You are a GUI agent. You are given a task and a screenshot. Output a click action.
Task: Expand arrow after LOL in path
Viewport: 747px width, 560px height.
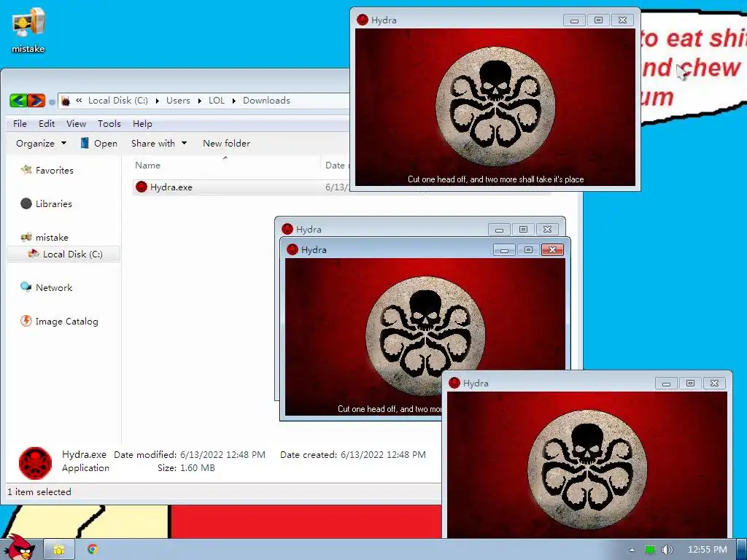pyautogui.click(x=234, y=101)
